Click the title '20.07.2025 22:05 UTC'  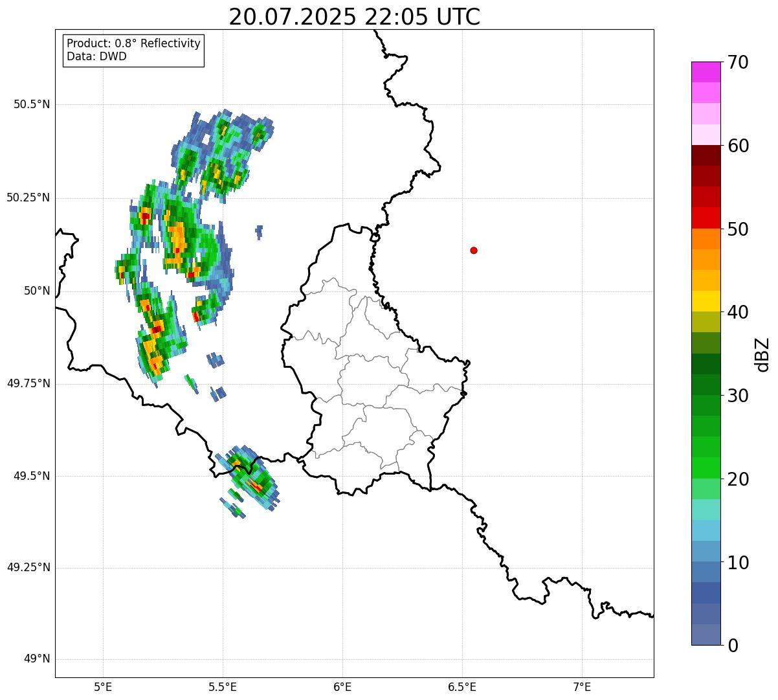(x=355, y=17)
